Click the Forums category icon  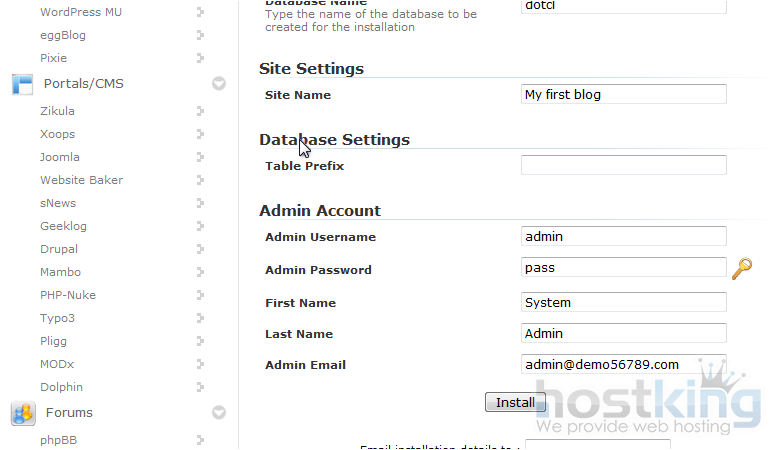[22, 412]
